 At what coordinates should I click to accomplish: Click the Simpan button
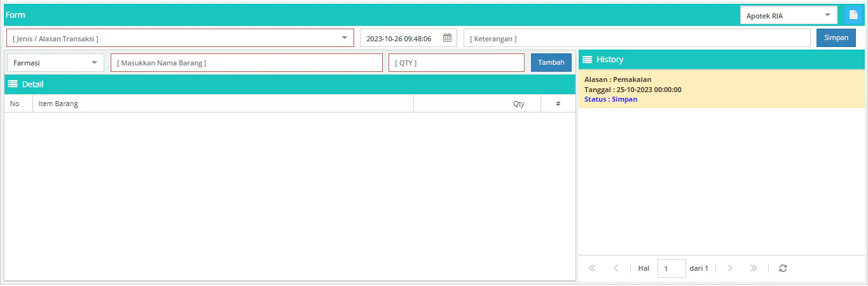(x=836, y=38)
